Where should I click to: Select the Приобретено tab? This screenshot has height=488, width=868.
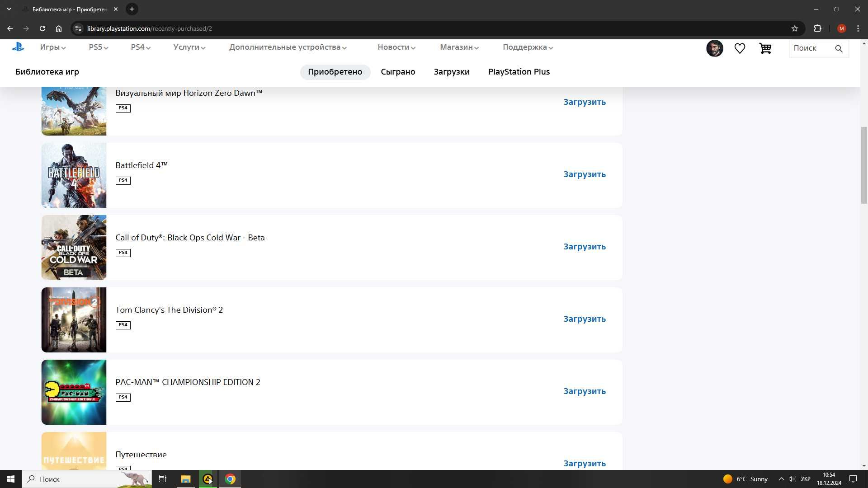[x=335, y=72]
